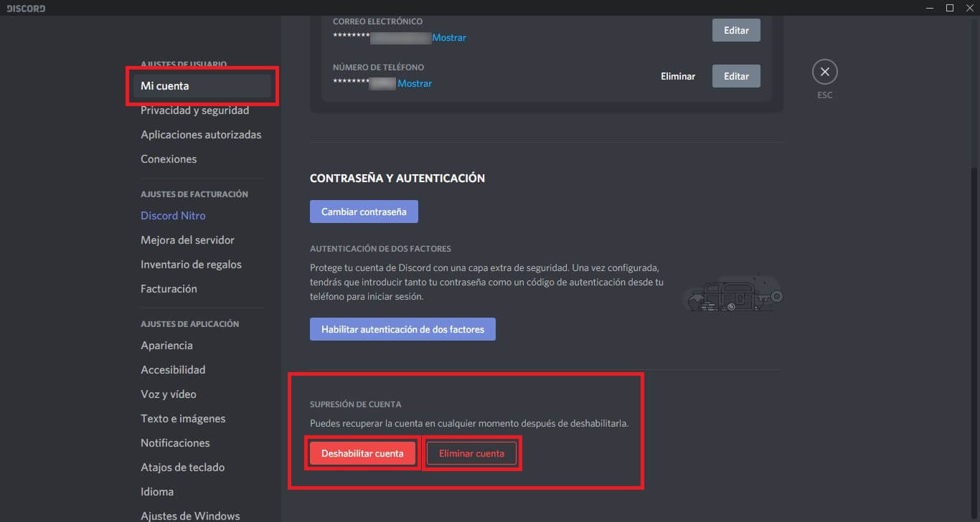This screenshot has width=980, height=522.
Task: Maximize the Discord window
Action: tap(949, 8)
